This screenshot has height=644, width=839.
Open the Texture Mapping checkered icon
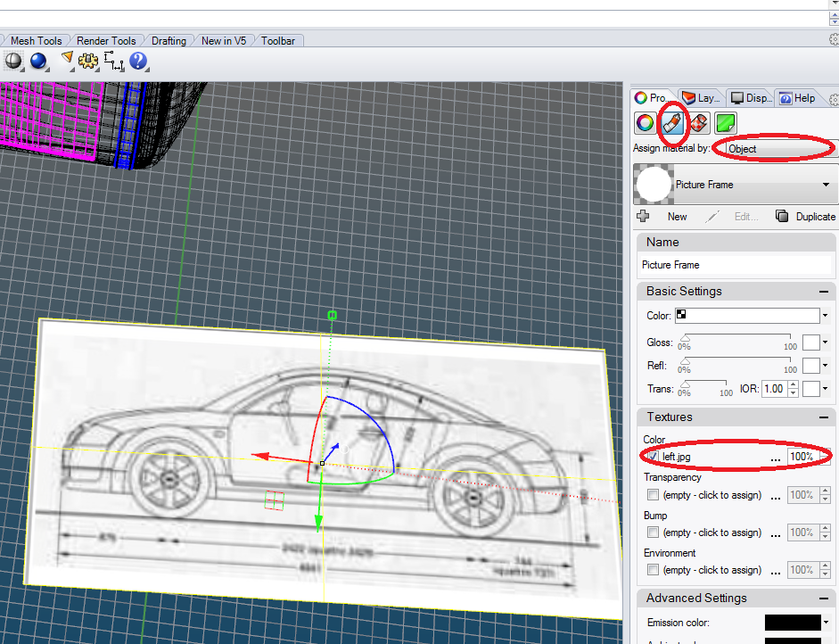tap(699, 123)
